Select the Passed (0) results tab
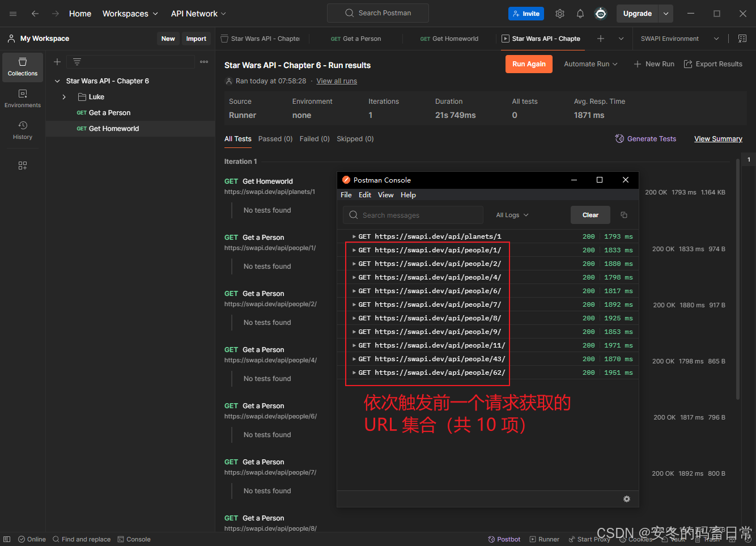The width and height of the screenshot is (756, 546). (x=275, y=139)
